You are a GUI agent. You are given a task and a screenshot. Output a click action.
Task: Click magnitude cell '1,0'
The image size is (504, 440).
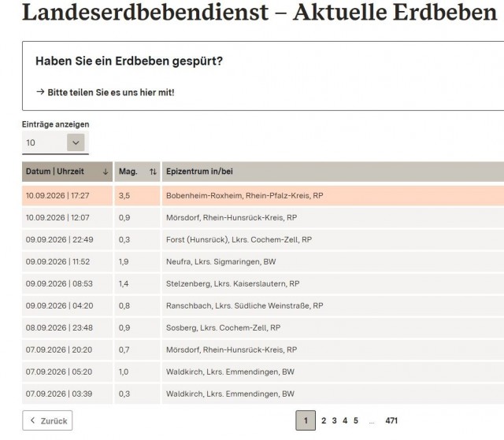coord(137,372)
